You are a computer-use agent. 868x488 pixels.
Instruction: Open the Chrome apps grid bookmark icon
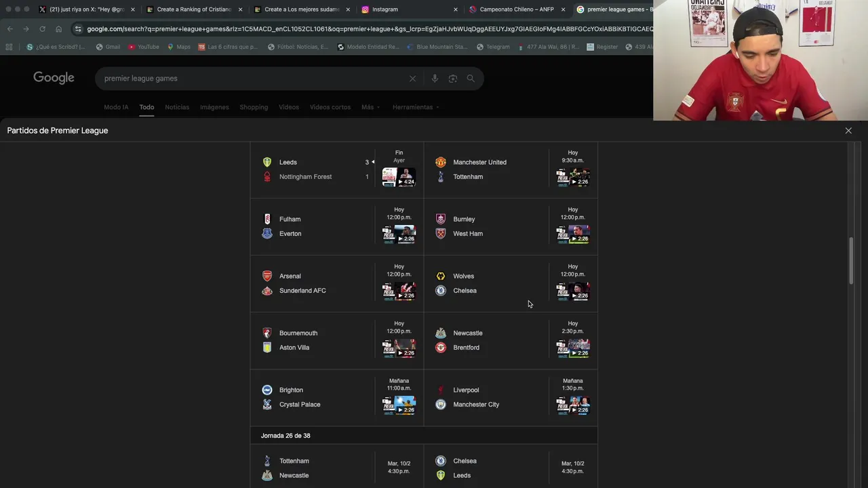9,47
